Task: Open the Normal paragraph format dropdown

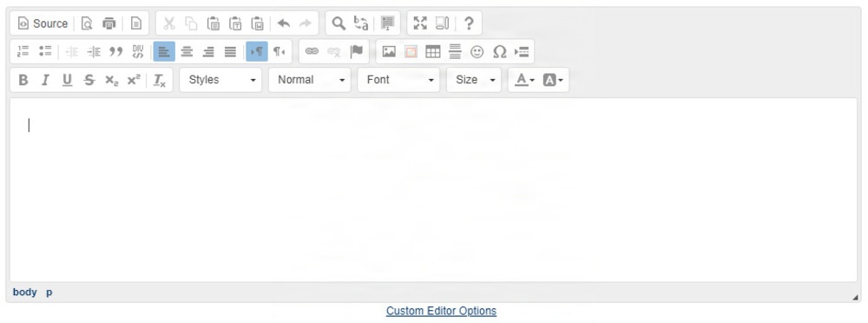Action: coord(310,80)
